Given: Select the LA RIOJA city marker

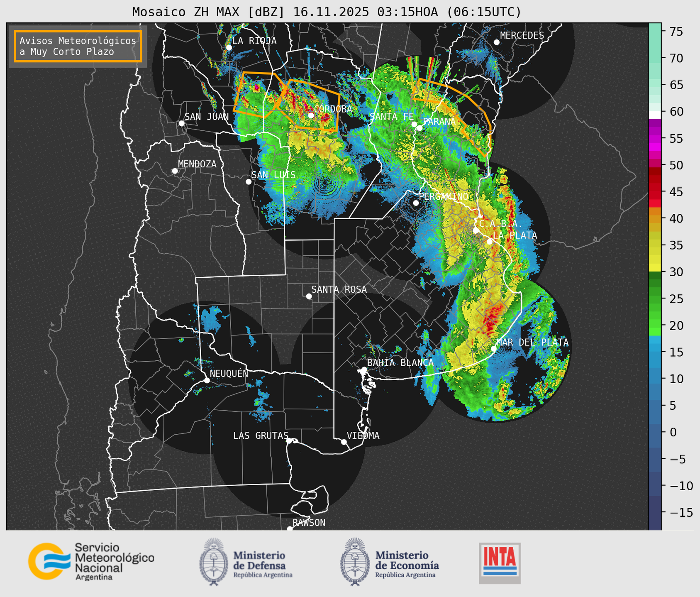Looking at the screenshot, I should click(x=229, y=48).
